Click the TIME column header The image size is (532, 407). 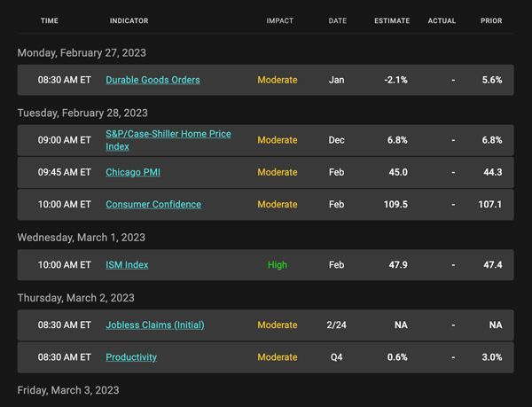point(50,20)
